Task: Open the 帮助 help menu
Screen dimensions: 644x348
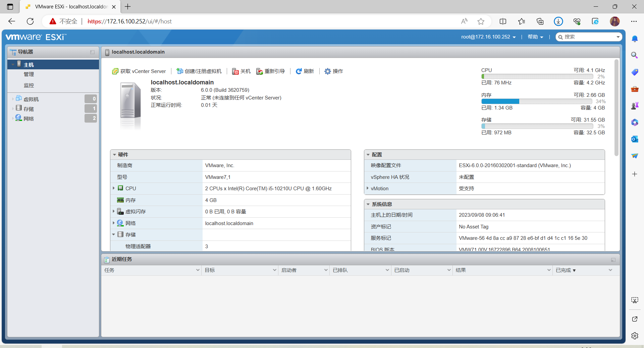Action: (x=535, y=37)
